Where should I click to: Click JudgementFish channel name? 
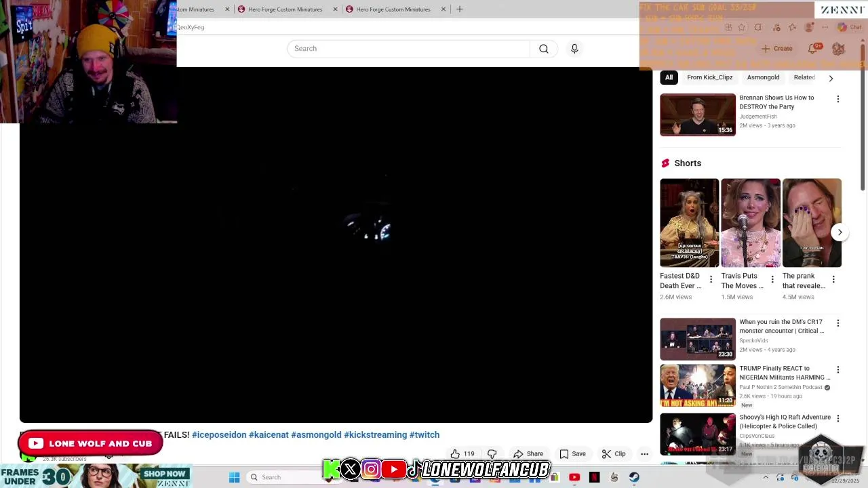[x=758, y=117]
